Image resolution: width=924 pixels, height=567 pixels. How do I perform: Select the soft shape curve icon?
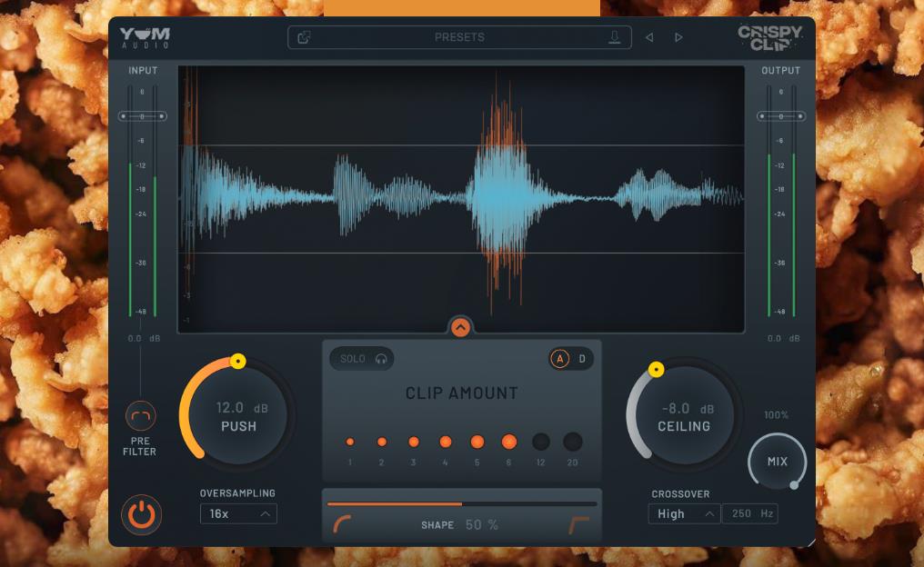(342, 524)
